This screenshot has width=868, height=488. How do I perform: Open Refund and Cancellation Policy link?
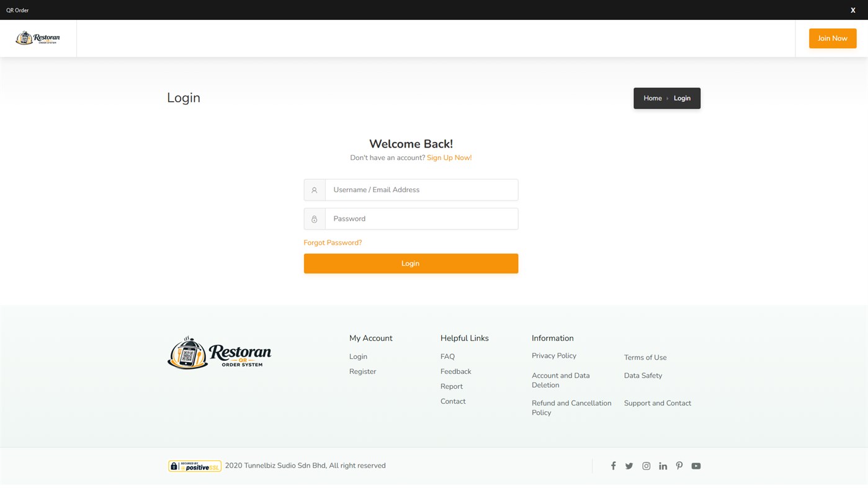[x=571, y=407]
